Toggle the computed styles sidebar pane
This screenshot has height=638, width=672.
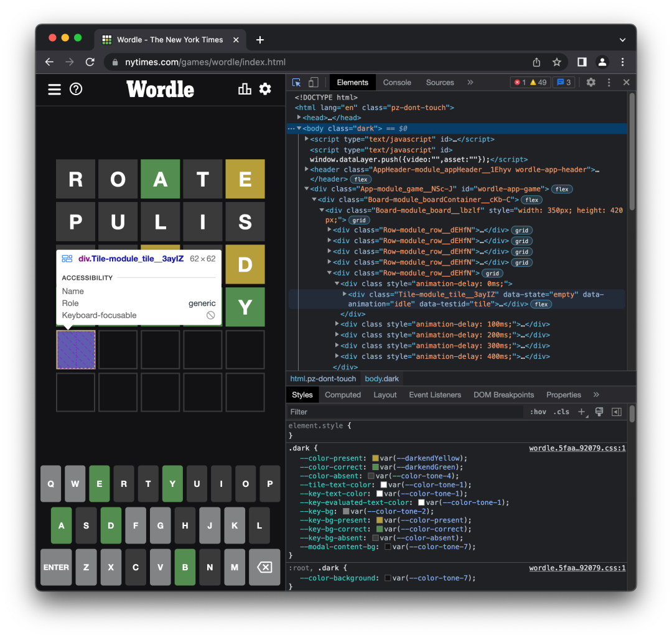(x=617, y=412)
